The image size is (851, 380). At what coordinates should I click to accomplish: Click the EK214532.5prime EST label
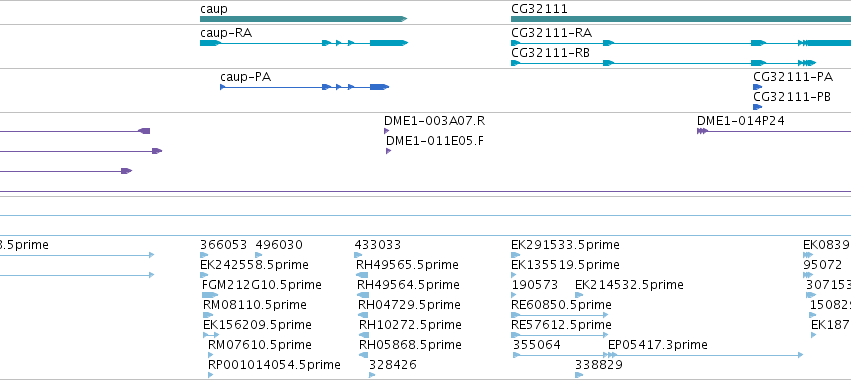click(629, 285)
